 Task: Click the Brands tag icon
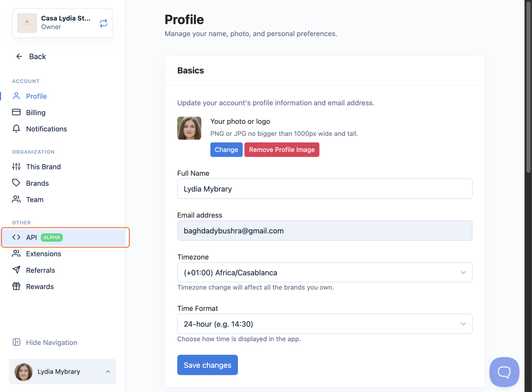(x=16, y=183)
